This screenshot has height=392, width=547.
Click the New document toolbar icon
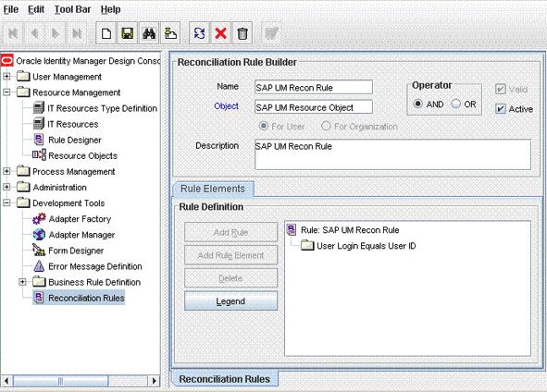[x=106, y=33]
